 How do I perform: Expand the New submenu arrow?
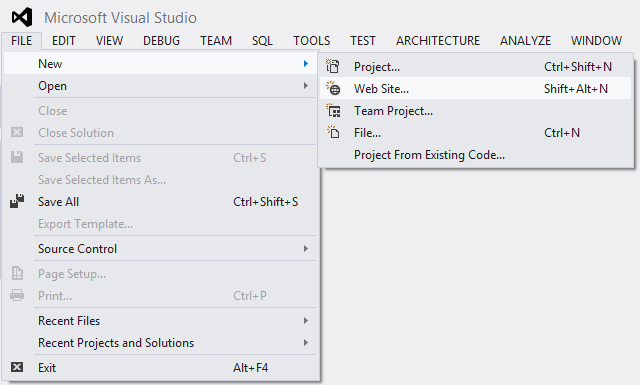pos(306,64)
